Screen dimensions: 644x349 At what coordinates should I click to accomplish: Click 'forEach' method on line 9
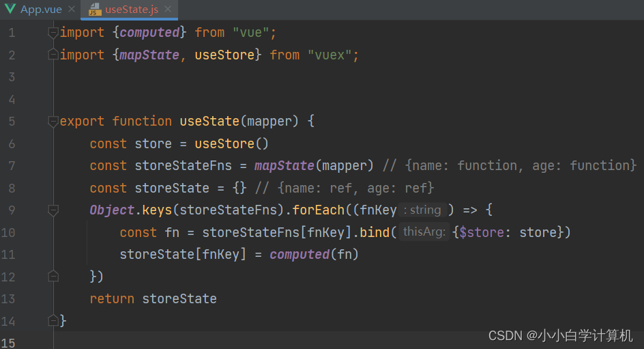(319, 210)
